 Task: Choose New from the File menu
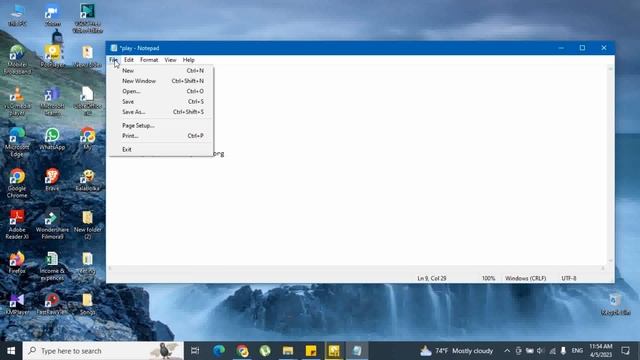click(161, 71)
